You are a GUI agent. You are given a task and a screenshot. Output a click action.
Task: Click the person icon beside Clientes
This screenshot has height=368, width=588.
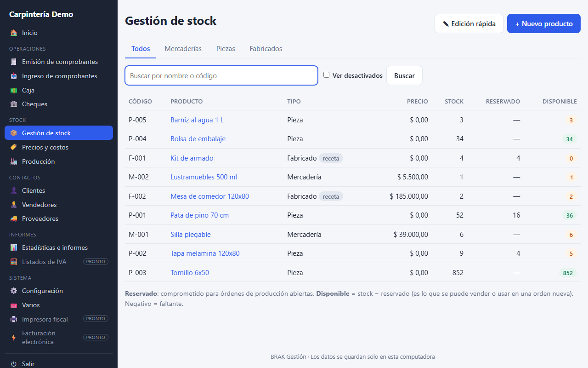(x=14, y=190)
